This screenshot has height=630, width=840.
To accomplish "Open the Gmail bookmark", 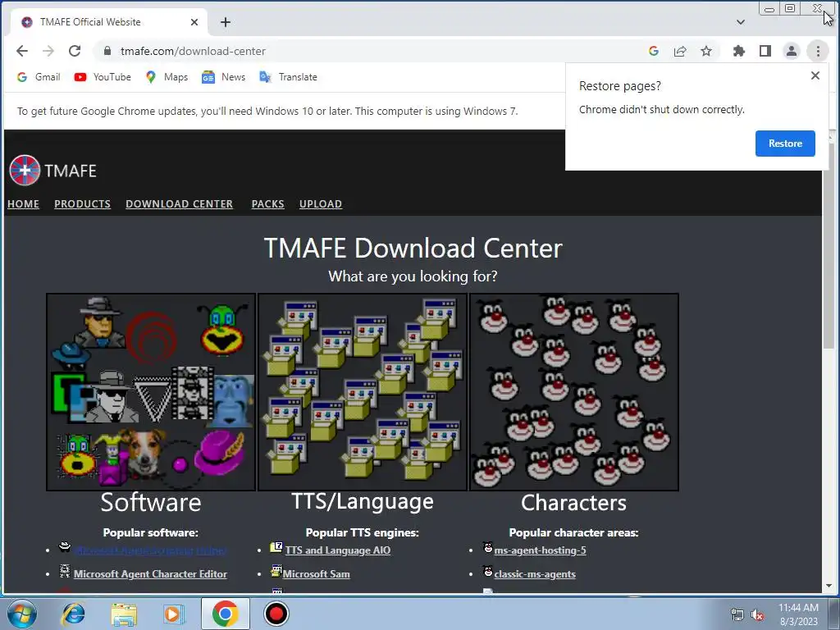I will [39, 77].
